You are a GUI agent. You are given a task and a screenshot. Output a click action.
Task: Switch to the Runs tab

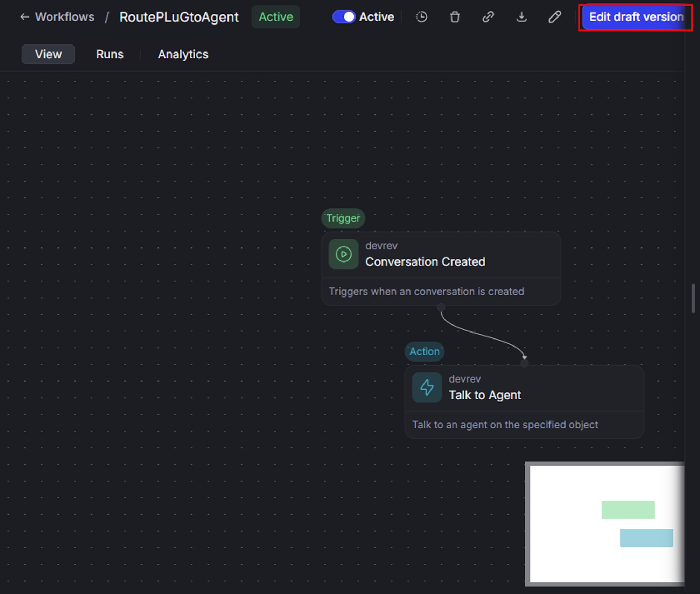pos(110,54)
